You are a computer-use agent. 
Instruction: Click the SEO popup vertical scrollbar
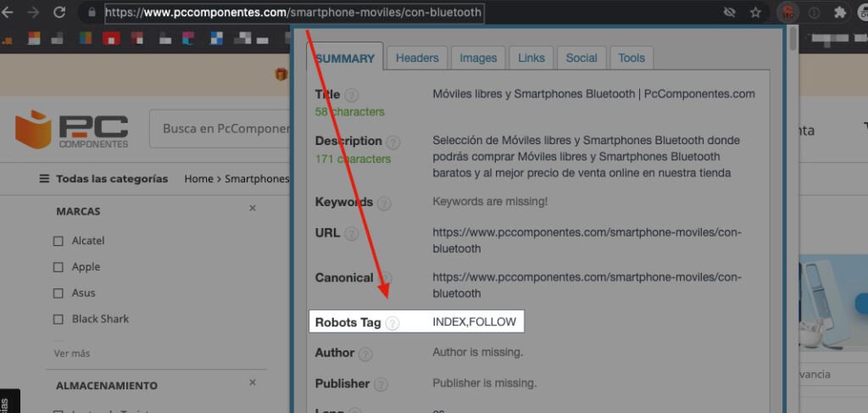793,39
